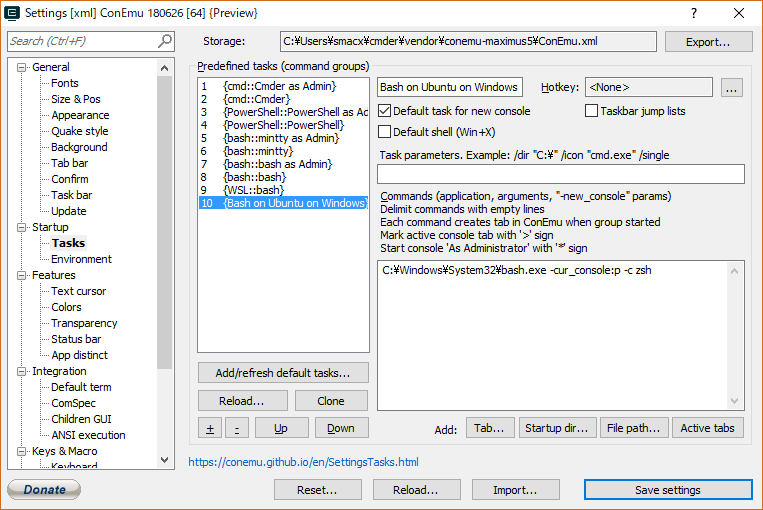763x510 pixels.
Task: Click File path... button
Action: 634,428
